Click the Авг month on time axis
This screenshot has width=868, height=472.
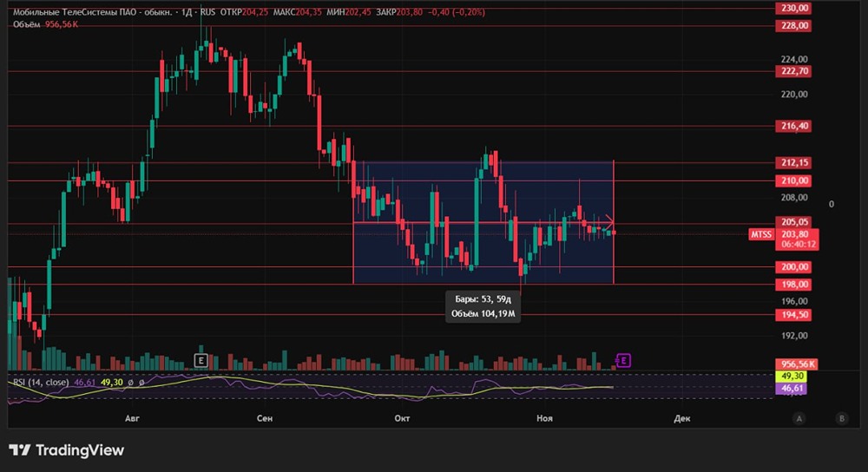pos(132,418)
